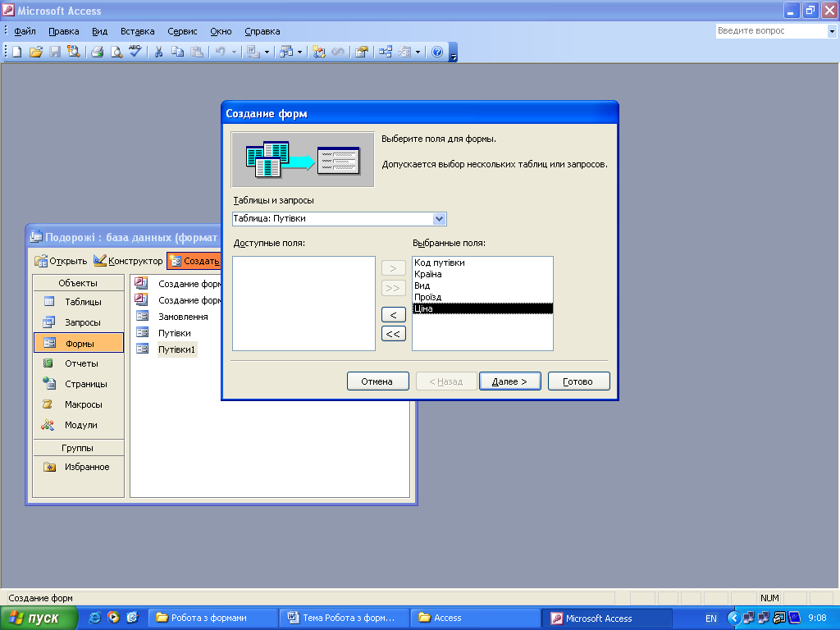Click the New Object toolbar icon

(x=405, y=52)
